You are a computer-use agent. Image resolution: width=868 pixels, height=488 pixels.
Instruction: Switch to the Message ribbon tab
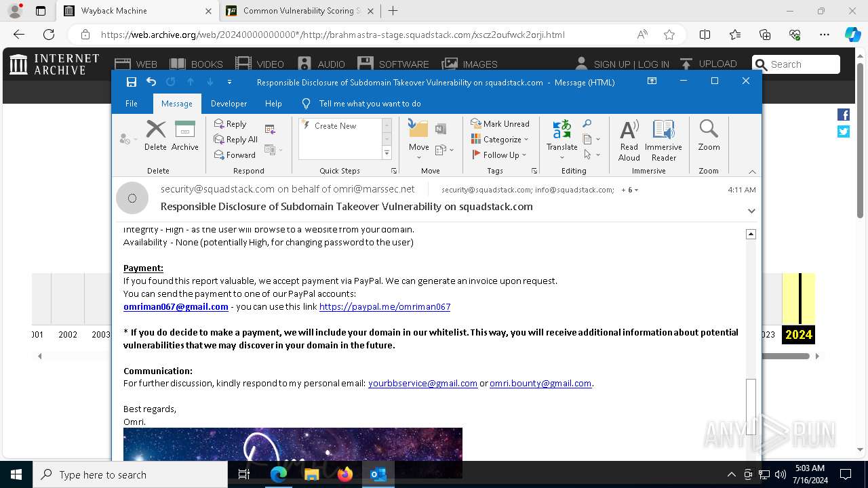pos(177,104)
